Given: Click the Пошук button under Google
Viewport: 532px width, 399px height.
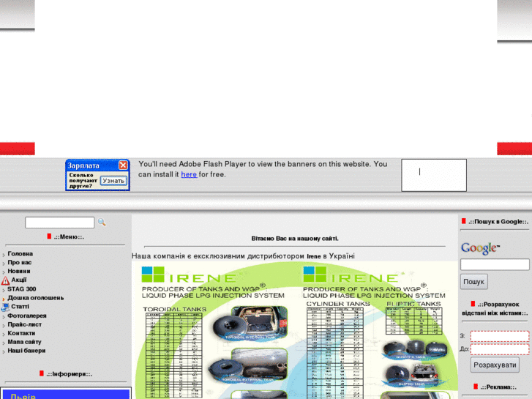Looking at the screenshot, I should [x=474, y=282].
